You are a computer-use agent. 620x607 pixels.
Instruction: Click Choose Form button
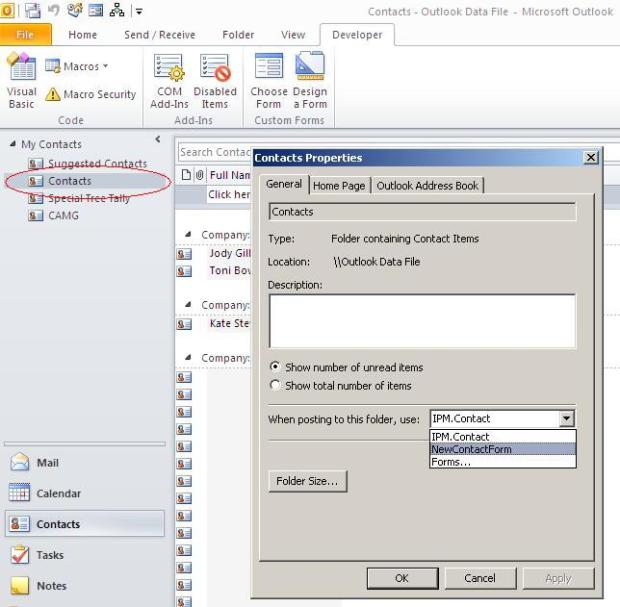coord(268,81)
